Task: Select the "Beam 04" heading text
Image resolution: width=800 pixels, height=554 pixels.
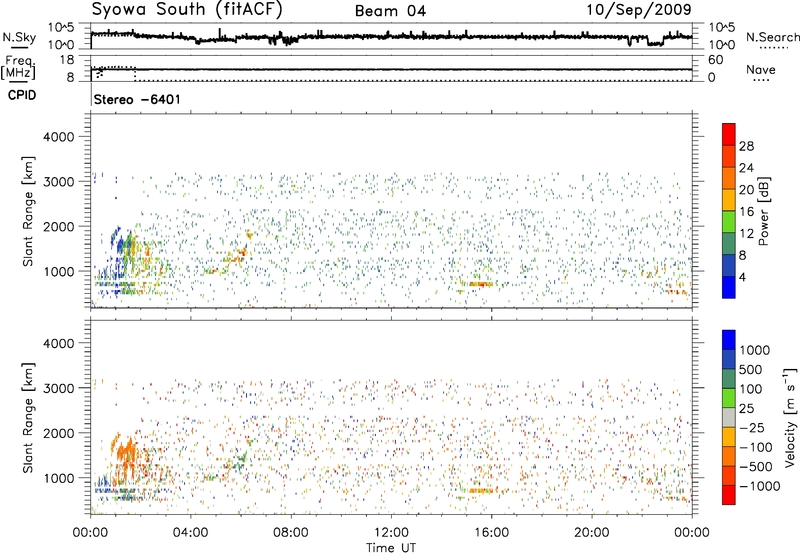Action: (390, 11)
